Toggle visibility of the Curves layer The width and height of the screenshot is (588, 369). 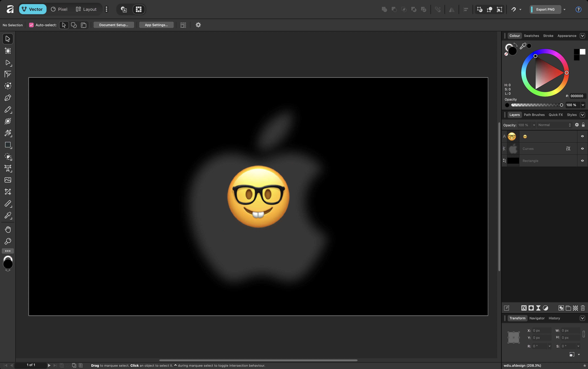coord(582,148)
